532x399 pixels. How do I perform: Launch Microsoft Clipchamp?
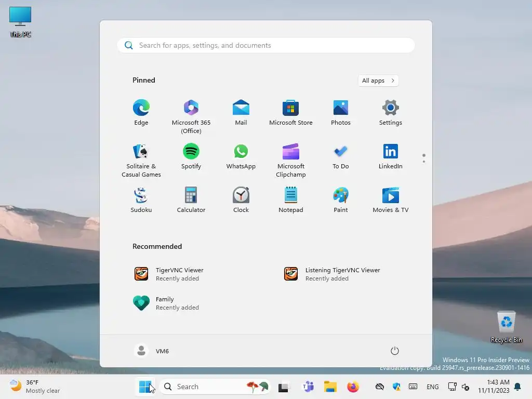[x=291, y=161]
